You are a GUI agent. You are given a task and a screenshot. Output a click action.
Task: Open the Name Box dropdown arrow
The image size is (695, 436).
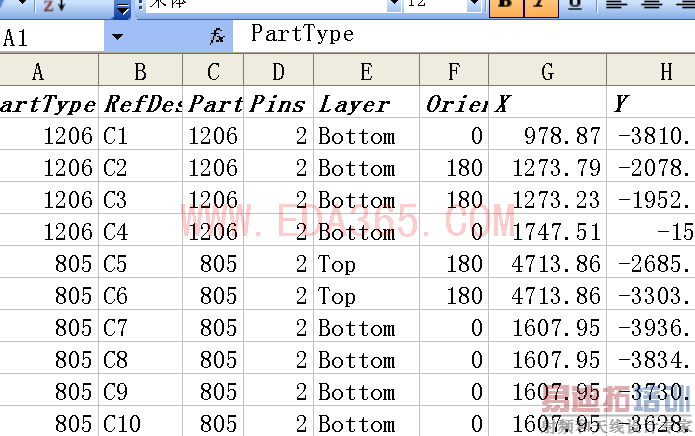point(117,37)
